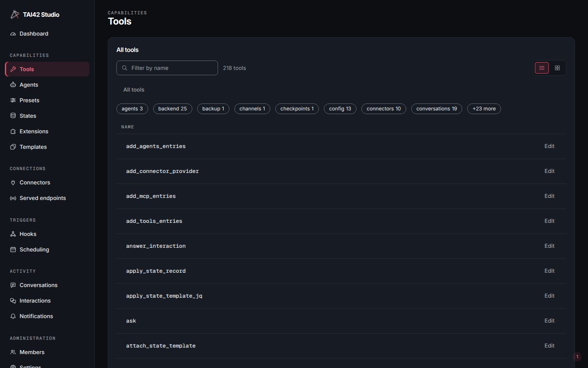Switch to grid view layout

click(x=557, y=68)
